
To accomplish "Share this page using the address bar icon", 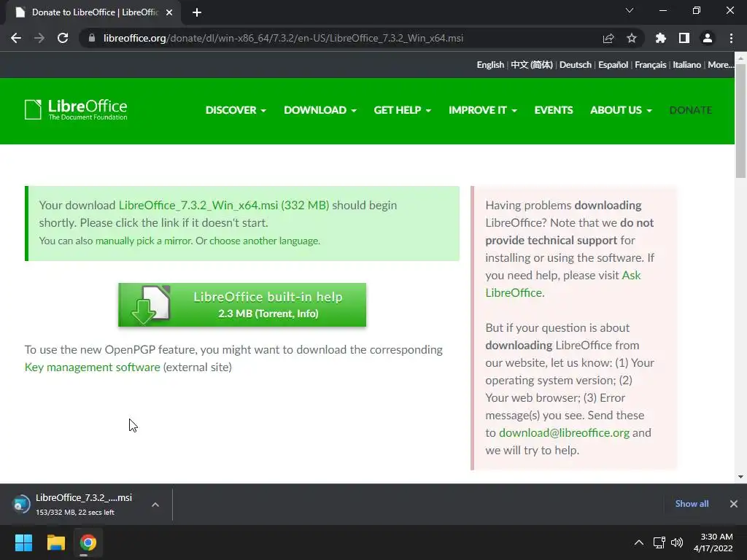I will (x=608, y=38).
